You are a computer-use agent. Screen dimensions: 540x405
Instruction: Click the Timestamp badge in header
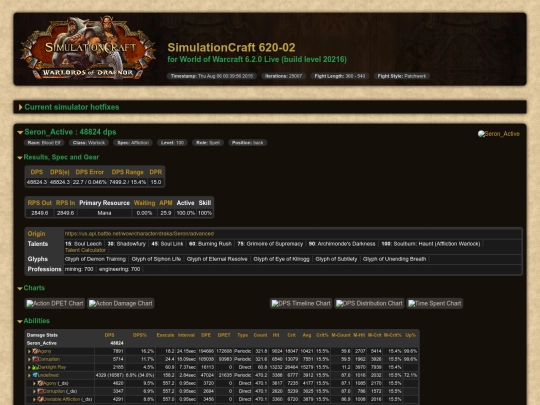(212, 76)
